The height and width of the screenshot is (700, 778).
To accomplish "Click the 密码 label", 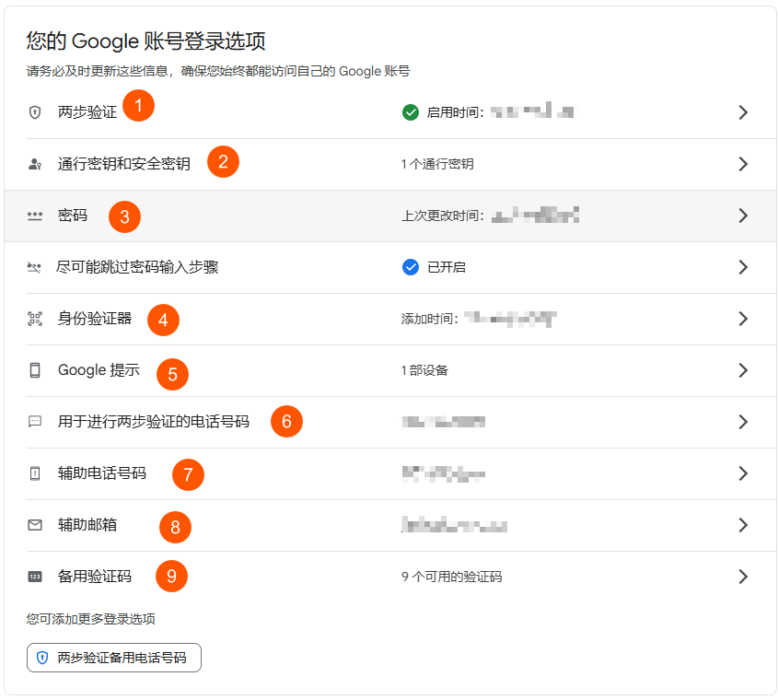I will pyautogui.click(x=73, y=216).
